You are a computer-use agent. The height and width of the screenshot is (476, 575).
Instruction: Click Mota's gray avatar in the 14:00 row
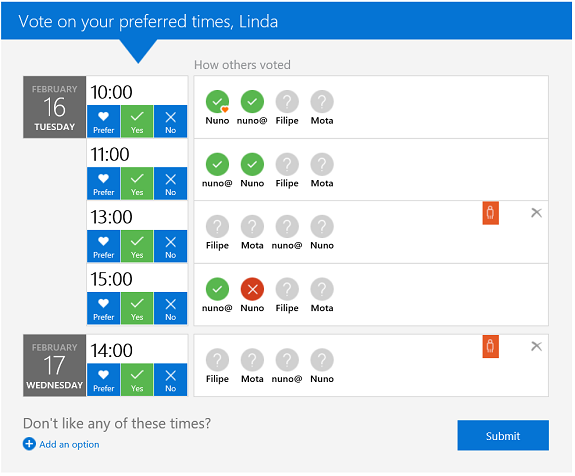tap(253, 361)
